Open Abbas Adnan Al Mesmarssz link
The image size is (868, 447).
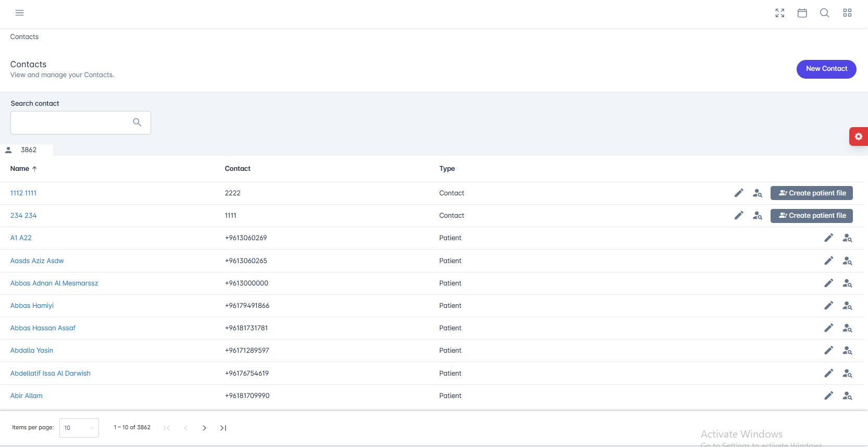click(x=54, y=283)
